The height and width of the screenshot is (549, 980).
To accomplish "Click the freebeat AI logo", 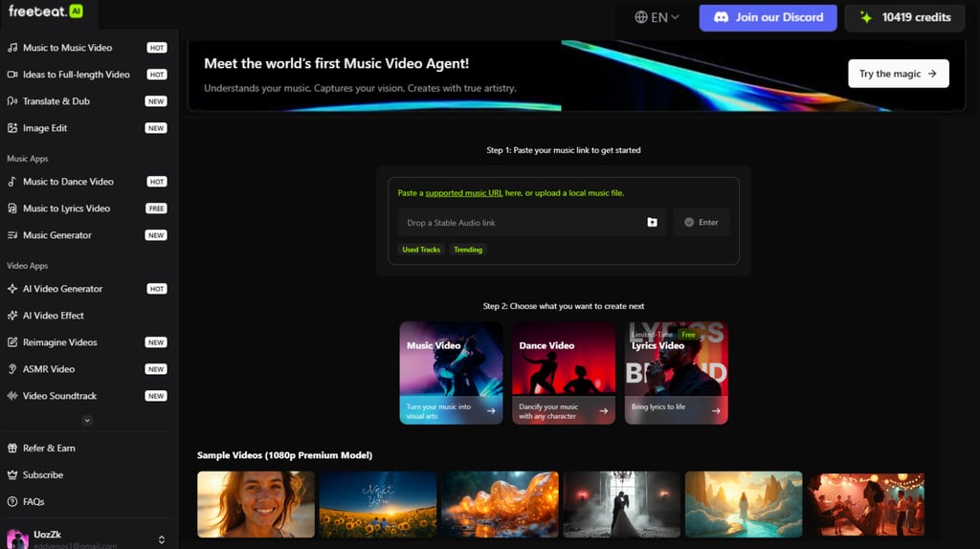I will [x=46, y=11].
